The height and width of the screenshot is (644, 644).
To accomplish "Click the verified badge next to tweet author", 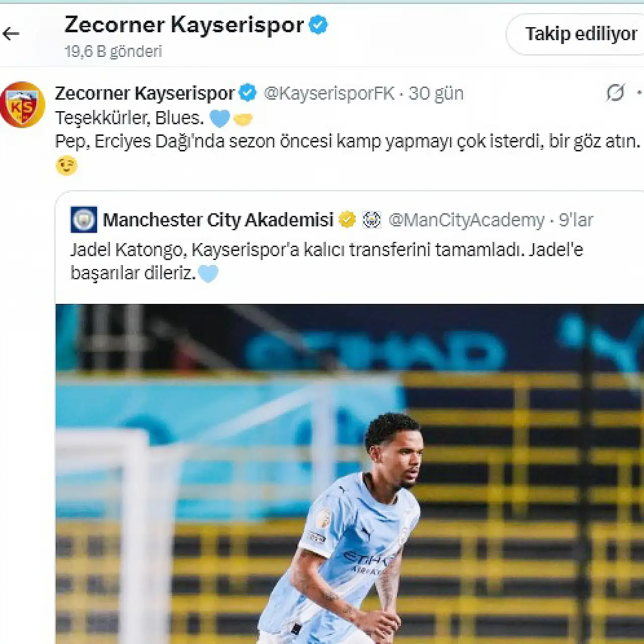I will pyautogui.click(x=248, y=93).
